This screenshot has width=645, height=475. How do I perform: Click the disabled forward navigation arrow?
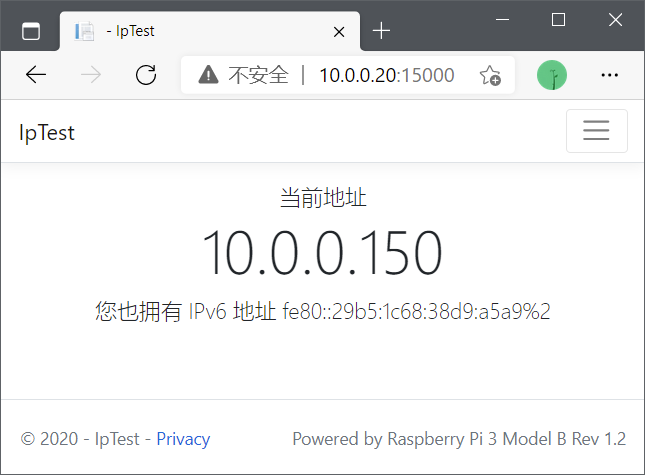pyautogui.click(x=91, y=75)
